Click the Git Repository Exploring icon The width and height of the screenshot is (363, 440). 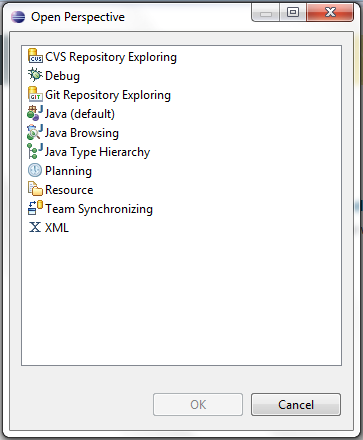pos(35,94)
